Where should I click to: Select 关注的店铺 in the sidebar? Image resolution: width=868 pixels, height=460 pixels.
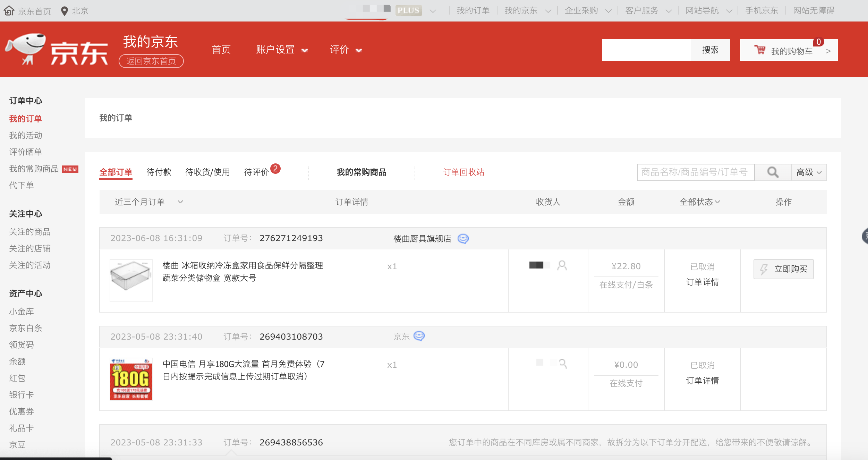(x=30, y=248)
